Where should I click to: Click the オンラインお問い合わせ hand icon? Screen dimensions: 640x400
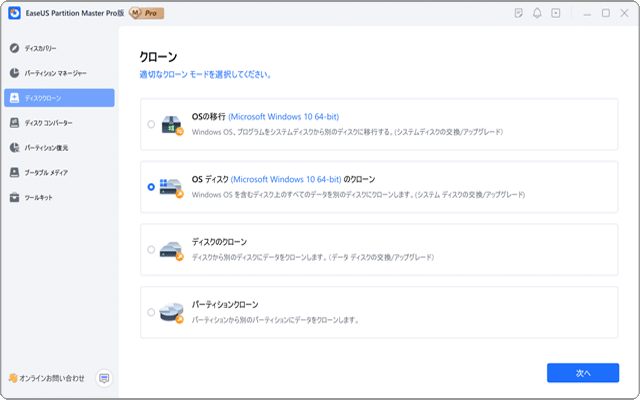(13, 378)
